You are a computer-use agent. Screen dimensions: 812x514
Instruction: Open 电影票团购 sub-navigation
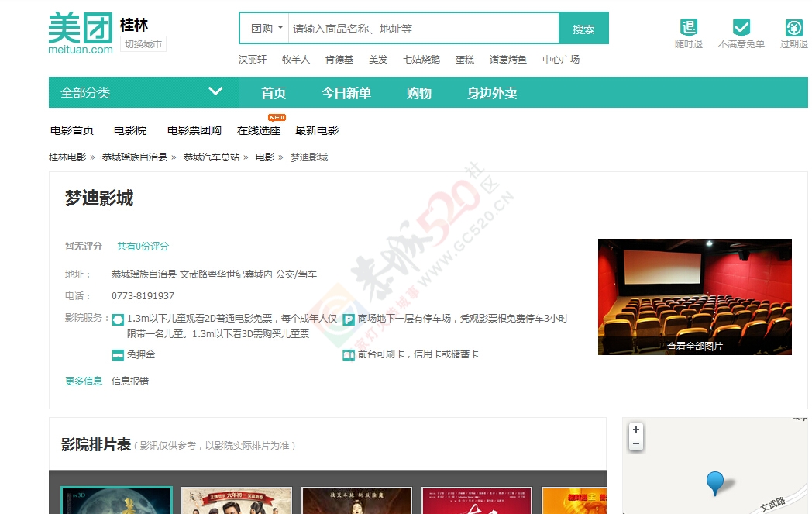[194, 130]
